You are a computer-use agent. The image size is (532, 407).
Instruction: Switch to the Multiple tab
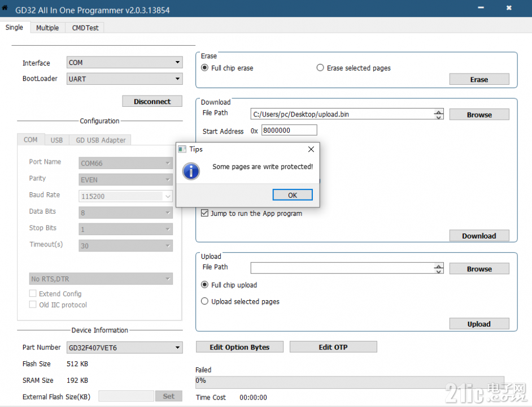pyautogui.click(x=47, y=28)
